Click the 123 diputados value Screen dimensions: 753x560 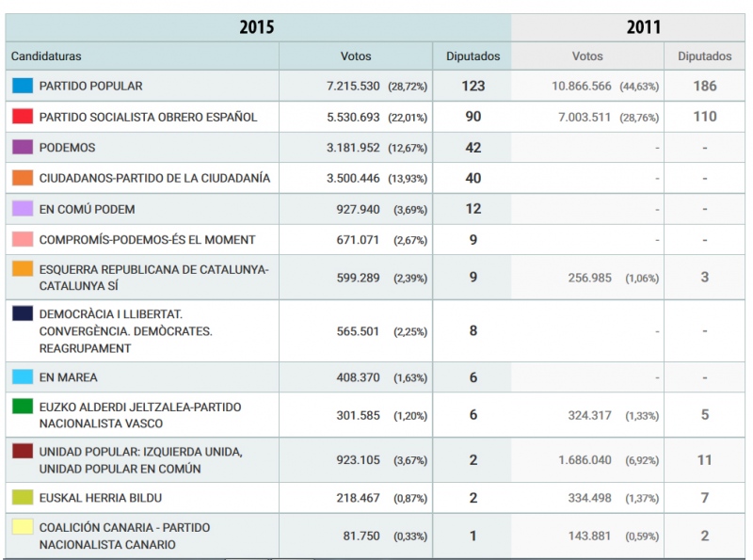click(473, 86)
